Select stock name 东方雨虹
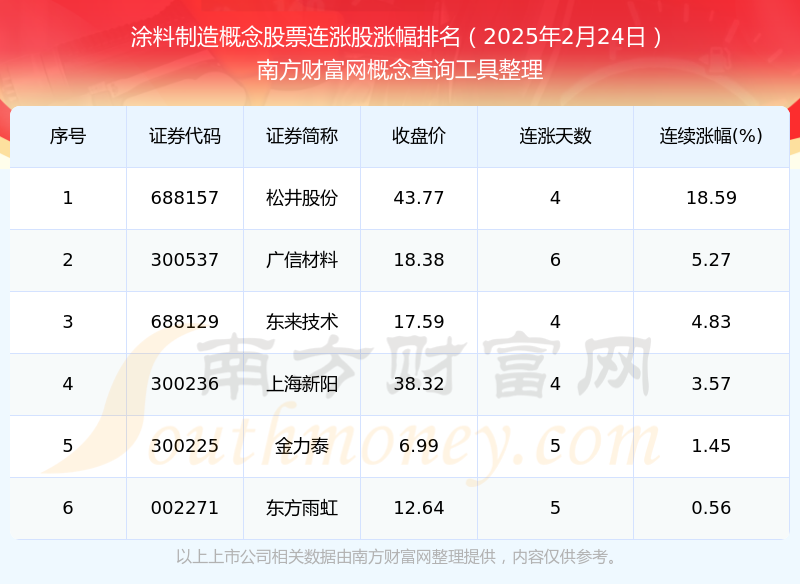 click(x=302, y=508)
